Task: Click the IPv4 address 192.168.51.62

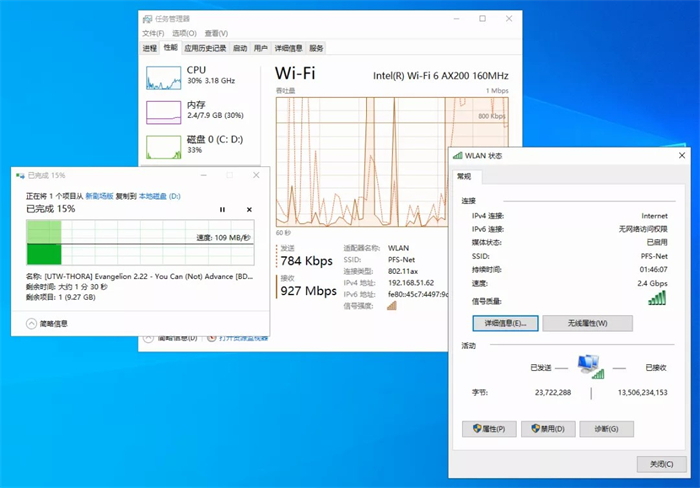Action: (x=411, y=283)
